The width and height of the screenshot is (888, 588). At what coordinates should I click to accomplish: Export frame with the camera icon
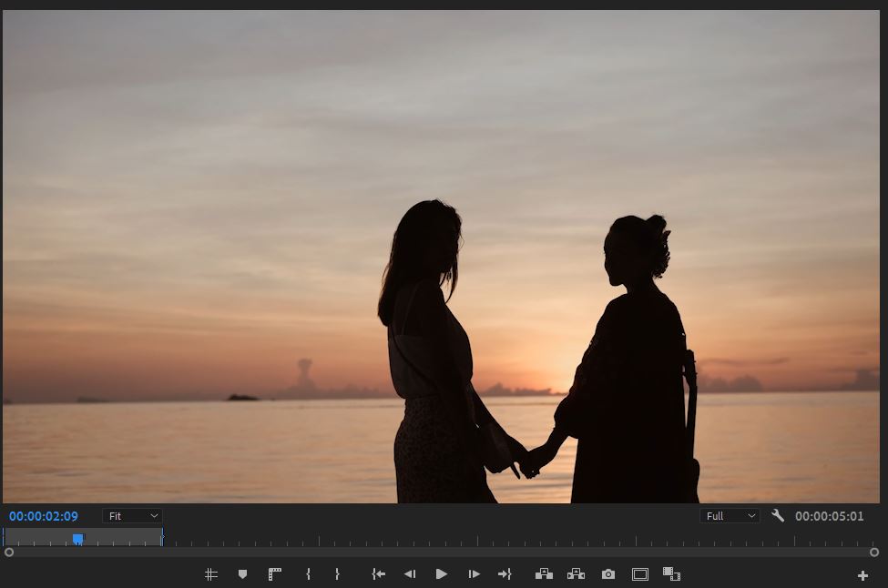click(608, 574)
